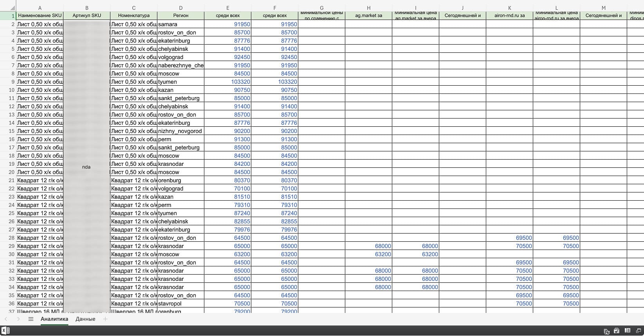Open the all-sheets list hamburger icon
Viewport: 644px width, 336px height.
pos(31,319)
